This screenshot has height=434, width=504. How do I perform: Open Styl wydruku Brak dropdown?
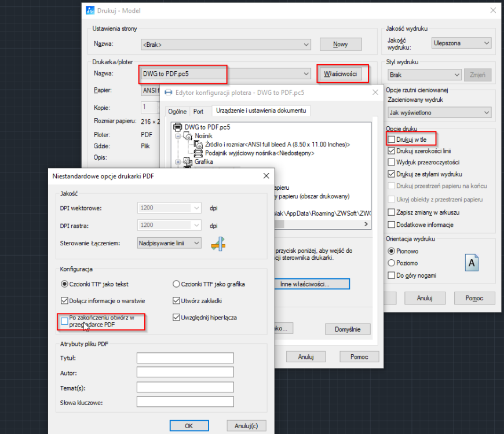(x=424, y=75)
